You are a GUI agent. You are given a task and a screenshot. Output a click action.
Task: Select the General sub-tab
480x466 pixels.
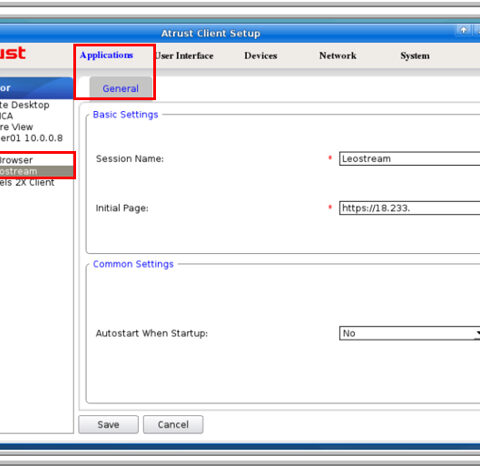121,88
